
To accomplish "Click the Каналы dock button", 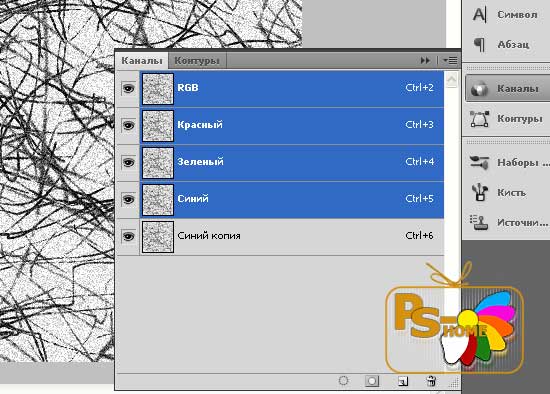I will click(x=507, y=89).
